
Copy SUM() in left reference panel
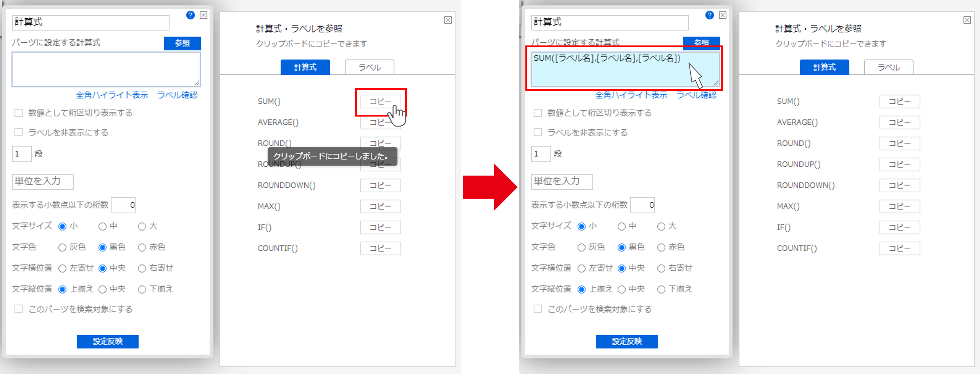[380, 102]
